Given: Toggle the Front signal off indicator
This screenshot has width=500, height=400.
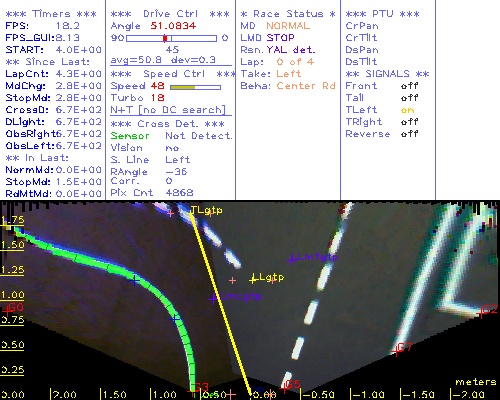Looking at the screenshot, I should pos(409,86).
